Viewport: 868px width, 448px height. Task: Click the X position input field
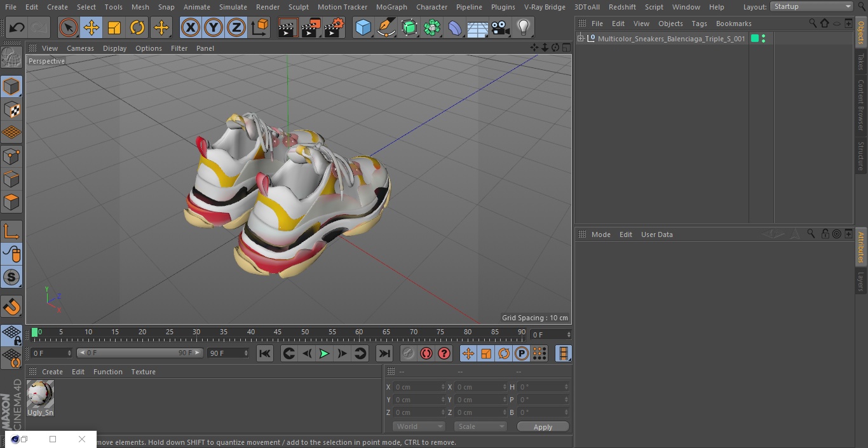point(419,387)
